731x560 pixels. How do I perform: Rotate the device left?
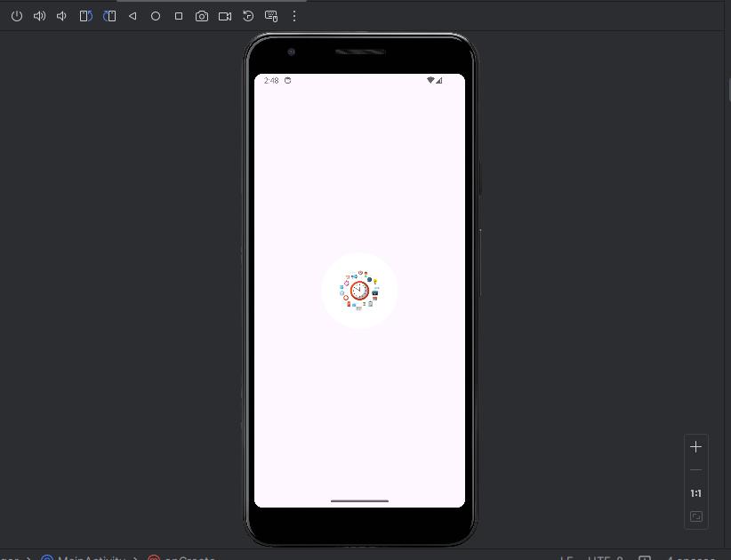(x=85, y=16)
